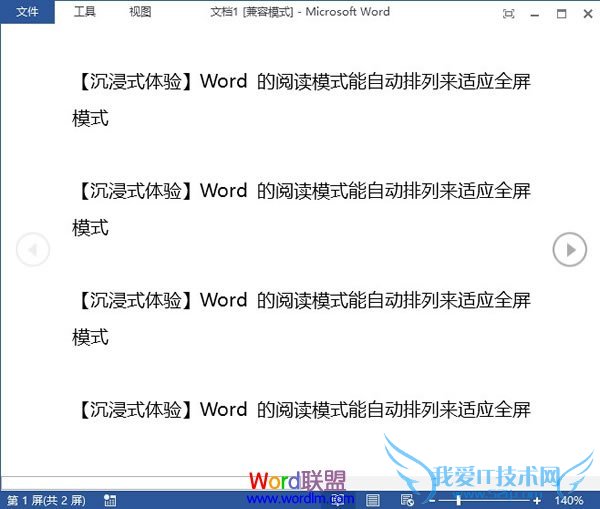
Task: Click the macro recording icon in the status bar
Action: click(x=110, y=500)
